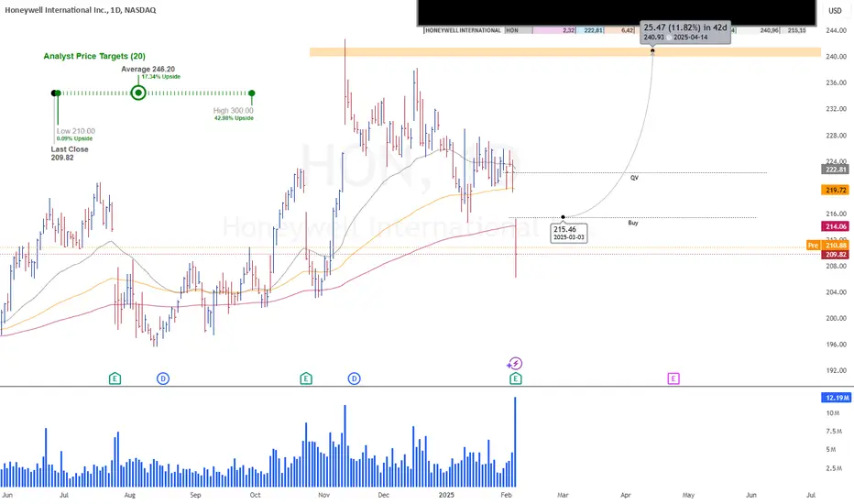The width and height of the screenshot is (854, 504).
Task: Select the orange resistance zone rectangle
Action: click(x=564, y=52)
